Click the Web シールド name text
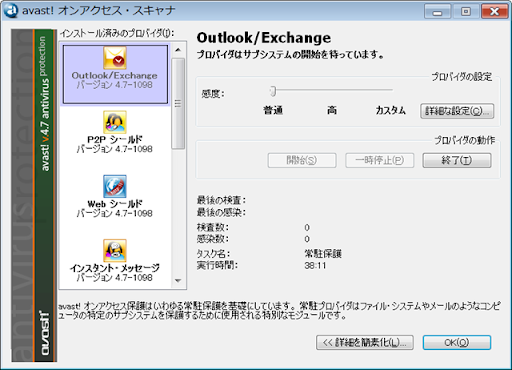Screen dimensions: 512x370 tap(115, 204)
